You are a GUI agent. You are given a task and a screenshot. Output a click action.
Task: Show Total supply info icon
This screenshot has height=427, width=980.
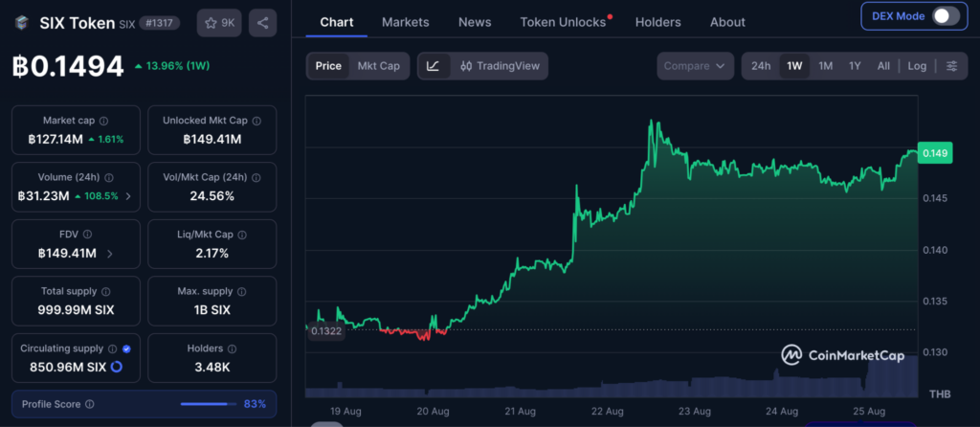pos(105,291)
